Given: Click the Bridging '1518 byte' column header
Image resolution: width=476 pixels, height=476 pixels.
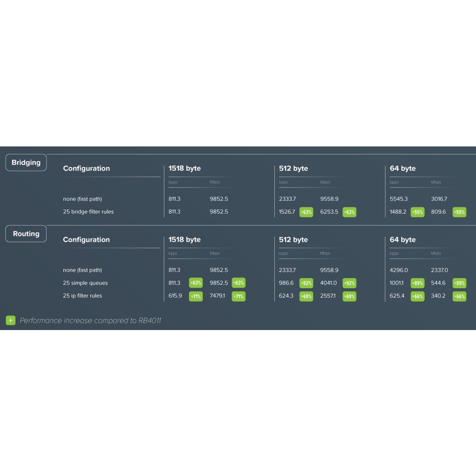Looking at the screenshot, I should pyautogui.click(x=185, y=168).
